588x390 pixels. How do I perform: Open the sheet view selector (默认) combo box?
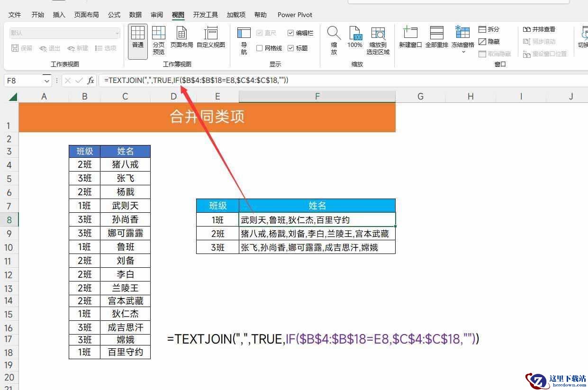click(64, 33)
